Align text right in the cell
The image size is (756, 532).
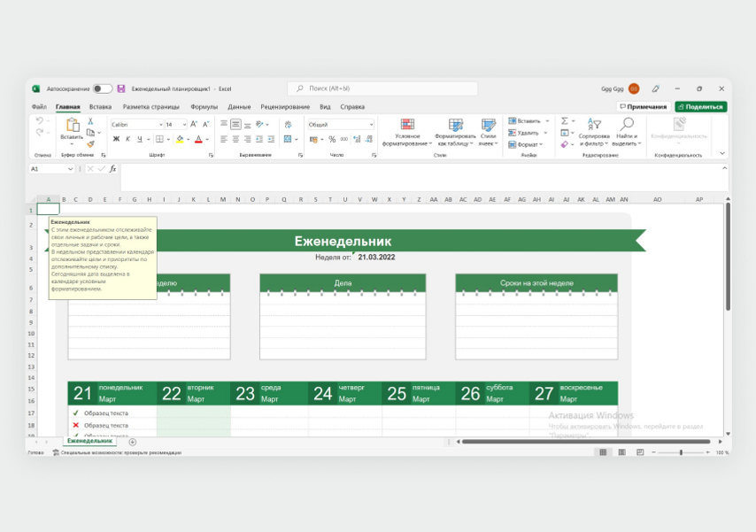[247, 139]
